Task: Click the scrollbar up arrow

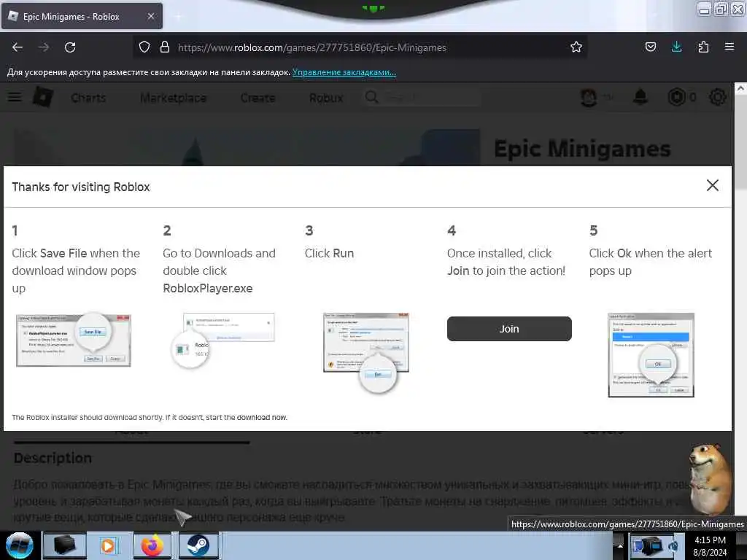Action: coord(740,88)
